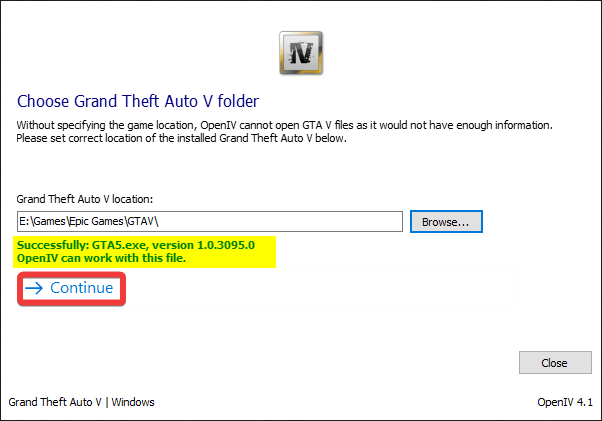Screen dimensions: 602x421
Task: Click the 'OpenIV 4.1' version label
Action: [x=565, y=402]
